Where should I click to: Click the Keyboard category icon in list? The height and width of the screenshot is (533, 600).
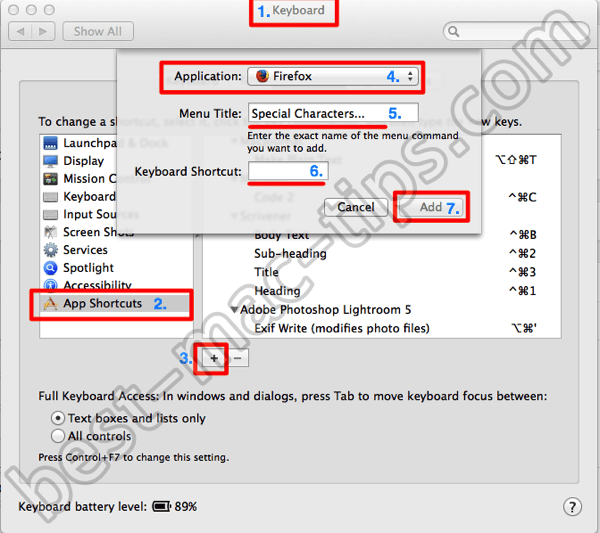(51, 197)
